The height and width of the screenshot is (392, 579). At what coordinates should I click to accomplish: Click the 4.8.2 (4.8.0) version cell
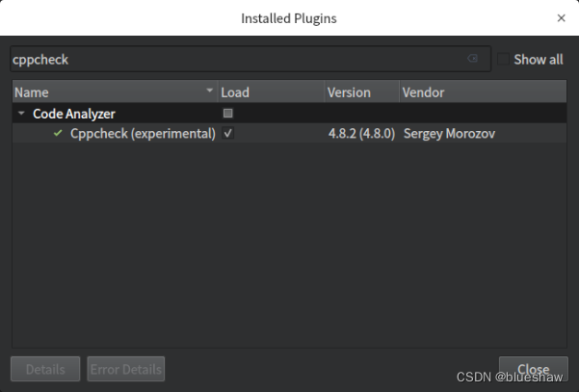361,134
